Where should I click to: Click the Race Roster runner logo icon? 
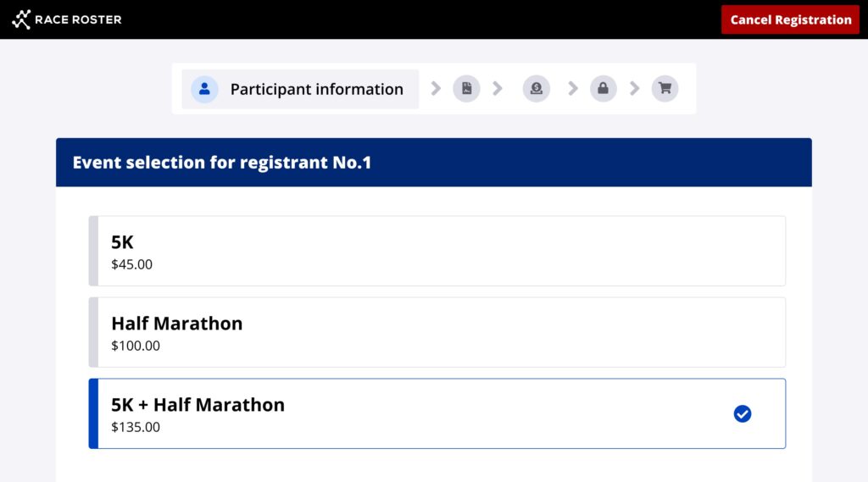click(21, 19)
